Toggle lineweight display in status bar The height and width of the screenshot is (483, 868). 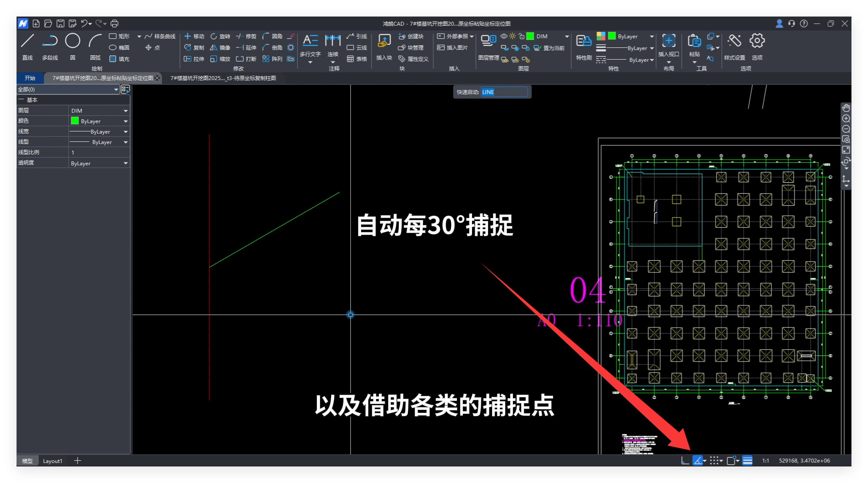tap(747, 460)
